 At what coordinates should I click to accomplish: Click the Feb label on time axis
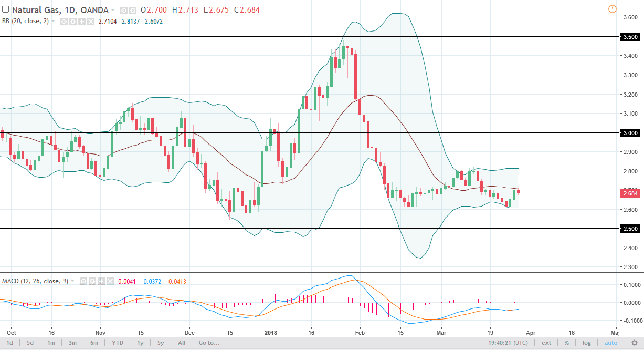tap(360, 333)
